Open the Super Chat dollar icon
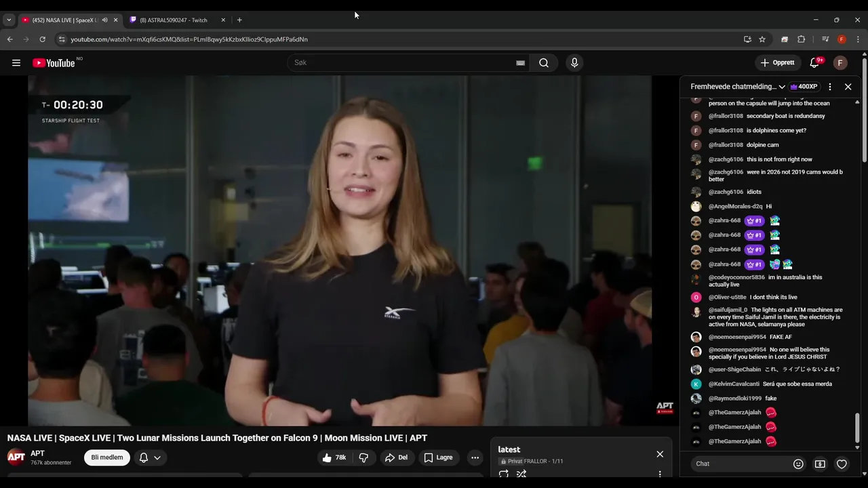Viewport: 868px width, 488px height. tap(820, 464)
